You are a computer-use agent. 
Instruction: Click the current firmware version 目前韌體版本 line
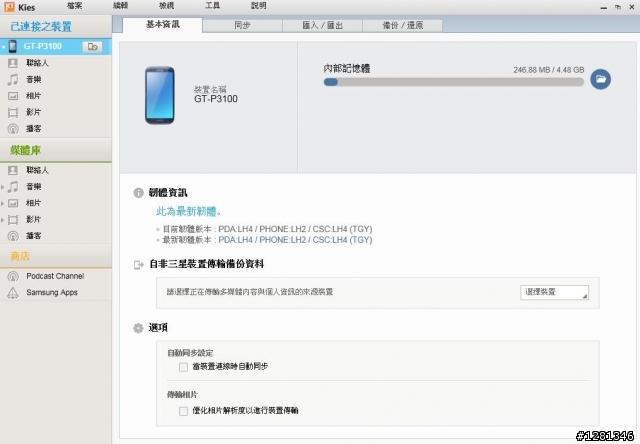tap(267, 229)
